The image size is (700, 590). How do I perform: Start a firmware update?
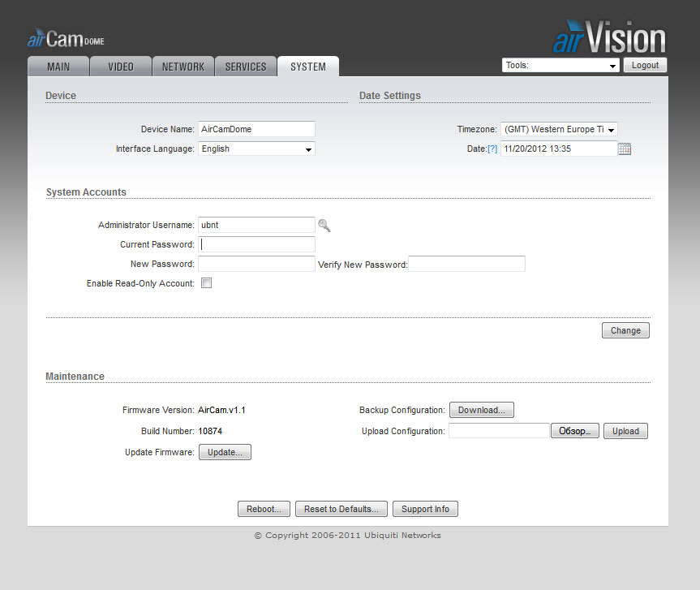pos(225,452)
